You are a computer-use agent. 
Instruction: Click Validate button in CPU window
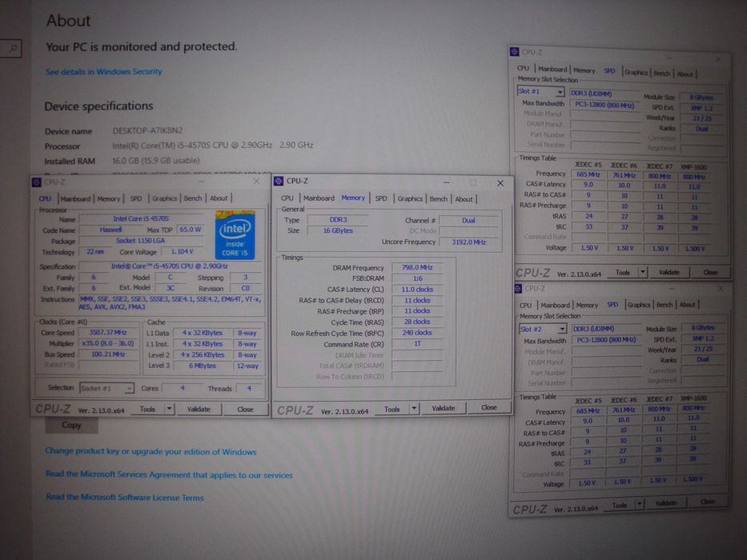coord(199,409)
